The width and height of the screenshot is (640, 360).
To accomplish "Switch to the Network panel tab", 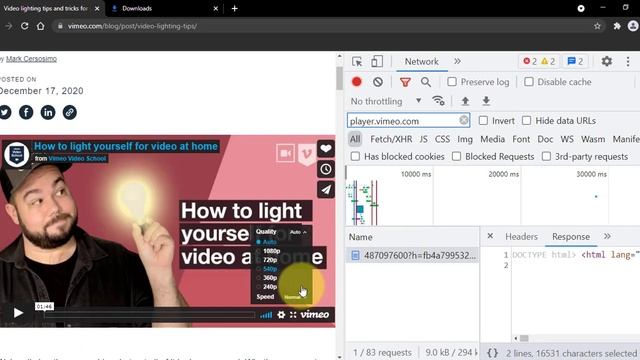I will [x=422, y=62].
